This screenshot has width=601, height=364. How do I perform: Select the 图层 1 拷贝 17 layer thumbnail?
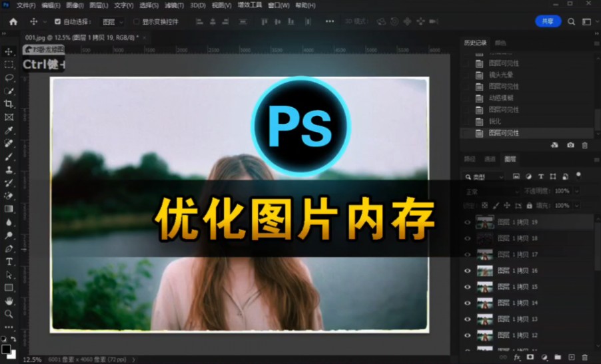click(x=484, y=254)
